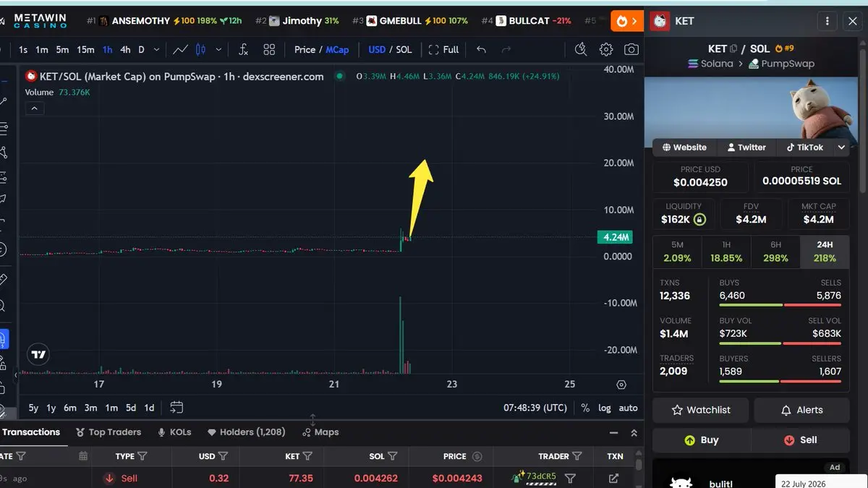Screen dimensions: 868x488
Task: Open the date calendar filter icon
Action: [83, 456]
